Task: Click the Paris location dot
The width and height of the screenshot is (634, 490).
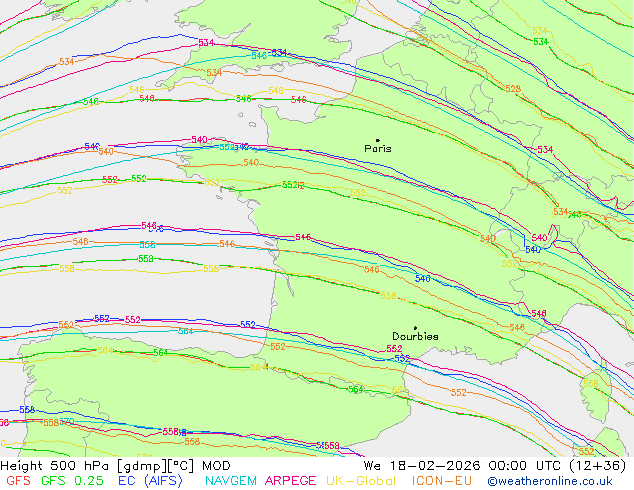Action: pos(378,140)
